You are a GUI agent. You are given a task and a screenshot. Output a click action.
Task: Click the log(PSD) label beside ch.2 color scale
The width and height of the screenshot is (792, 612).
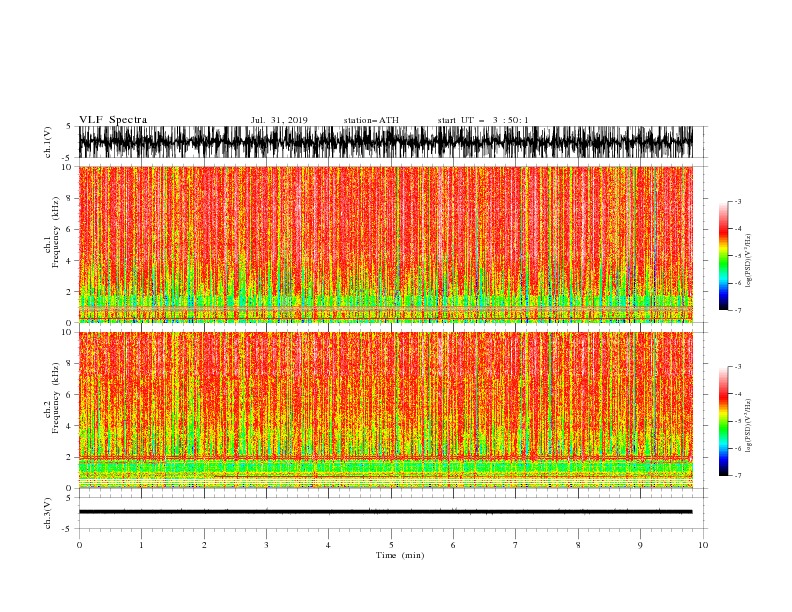coord(748,426)
